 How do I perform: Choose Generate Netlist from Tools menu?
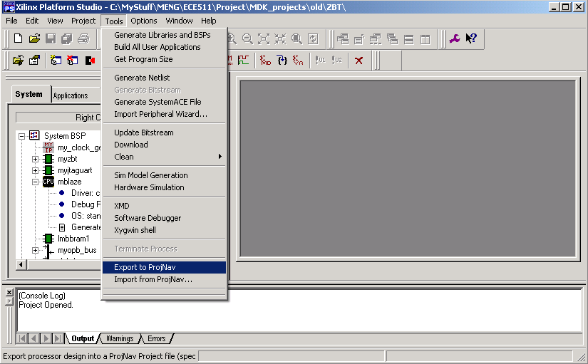(142, 78)
